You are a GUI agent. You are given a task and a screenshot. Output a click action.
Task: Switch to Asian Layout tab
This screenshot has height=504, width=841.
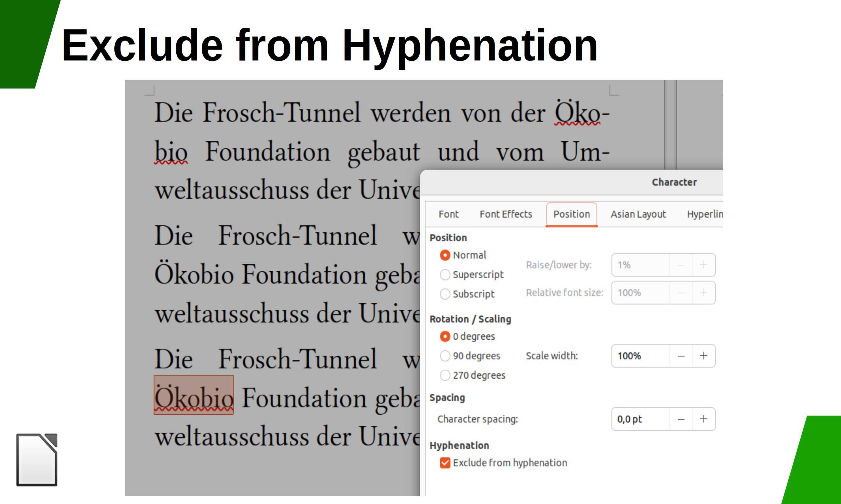tap(639, 214)
